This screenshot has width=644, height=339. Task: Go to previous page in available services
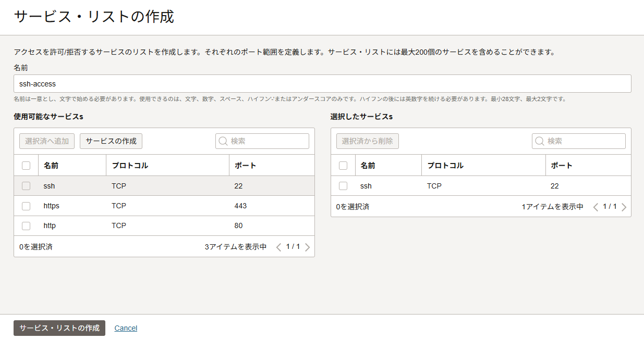click(278, 247)
